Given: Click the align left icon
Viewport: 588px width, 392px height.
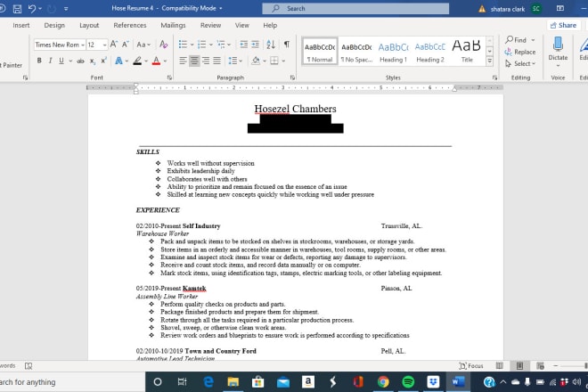Looking at the screenshot, I should tap(181, 61).
